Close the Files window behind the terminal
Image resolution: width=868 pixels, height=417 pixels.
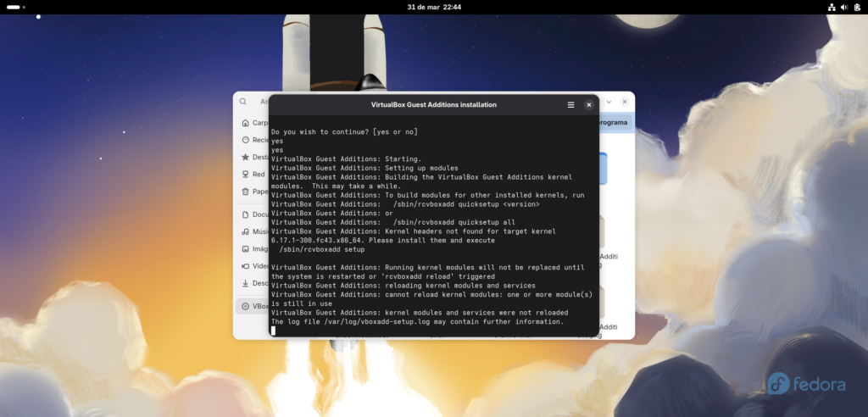click(625, 102)
